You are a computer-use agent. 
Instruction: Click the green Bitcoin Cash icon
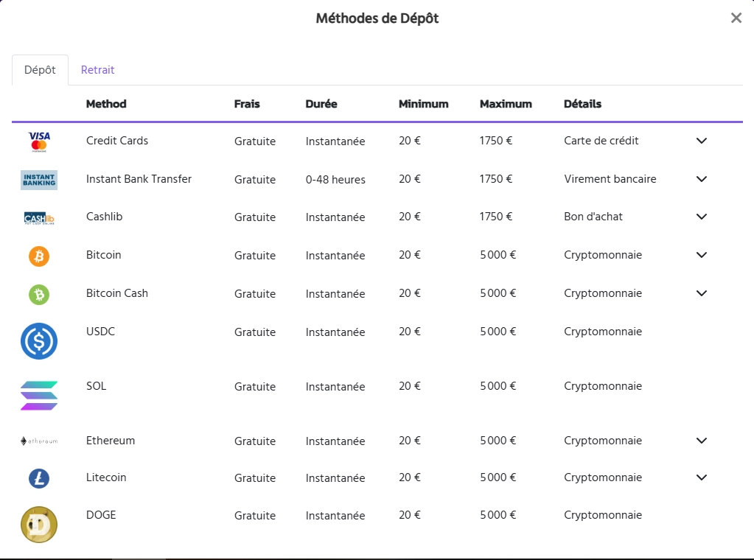[39, 294]
